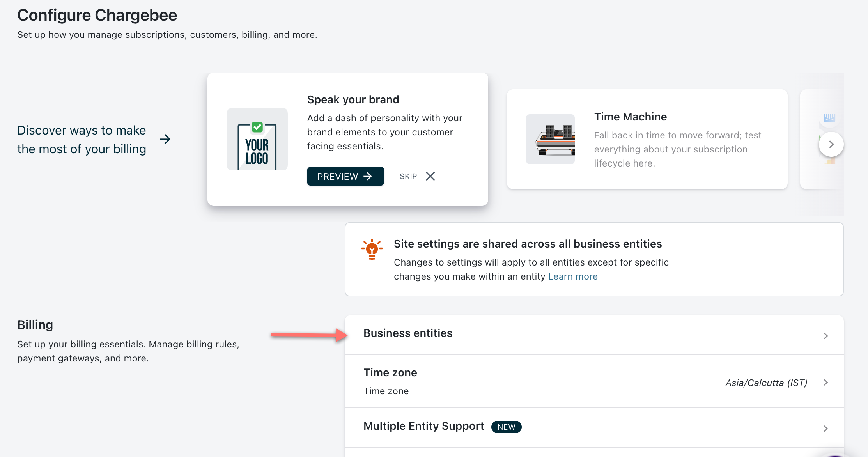Image resolution: width=868 pixels, height=457 pixels.
Task: Expand Time zone via its chevron
Action: tap(825, 383)
